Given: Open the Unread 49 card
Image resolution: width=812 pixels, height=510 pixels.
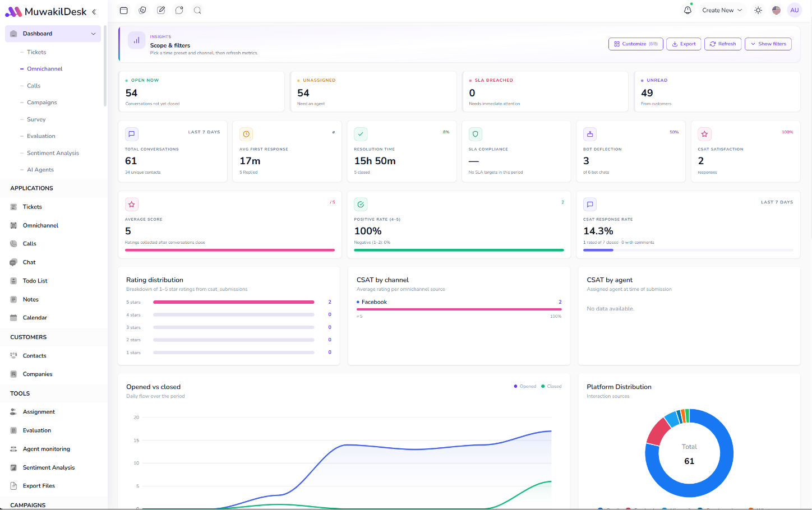Looking at the screenshot, I should [717, 91].
